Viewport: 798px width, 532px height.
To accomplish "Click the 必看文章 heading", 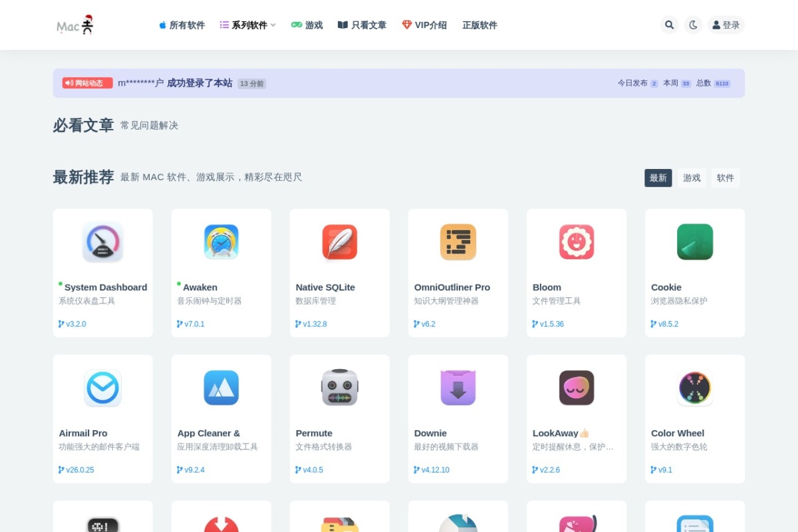I will 83,125.
